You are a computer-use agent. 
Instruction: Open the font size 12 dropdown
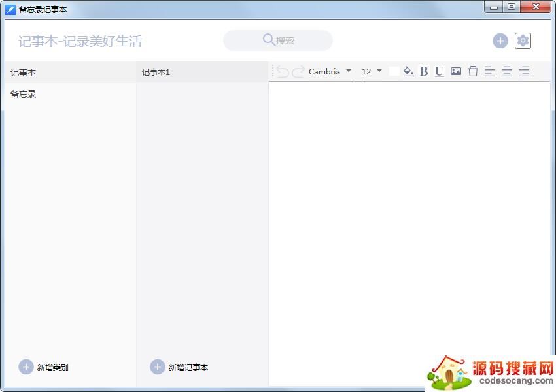(x=372, y=72)
